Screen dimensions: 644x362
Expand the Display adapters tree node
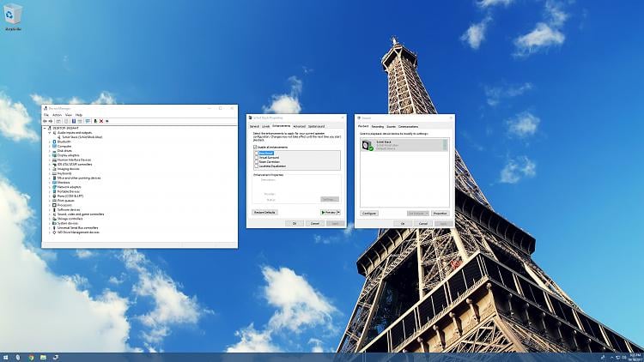click(x=50, y=155)
